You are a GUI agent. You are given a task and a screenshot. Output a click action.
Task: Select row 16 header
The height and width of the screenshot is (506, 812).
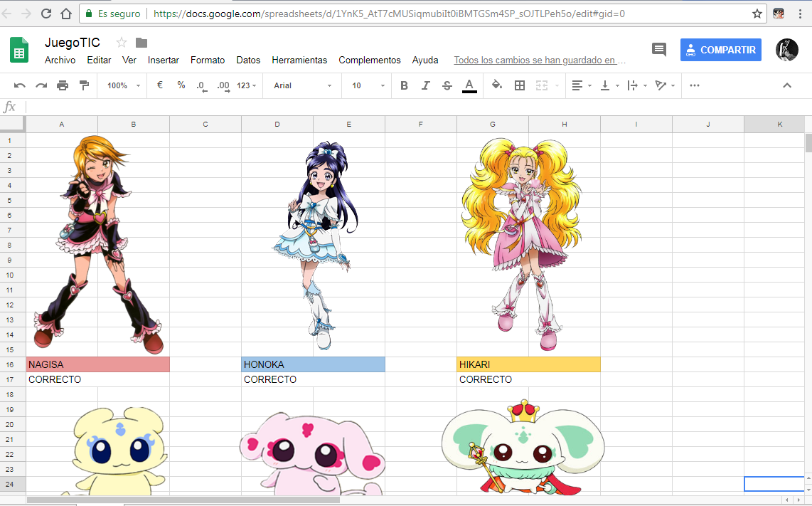[x=12, y=364]
